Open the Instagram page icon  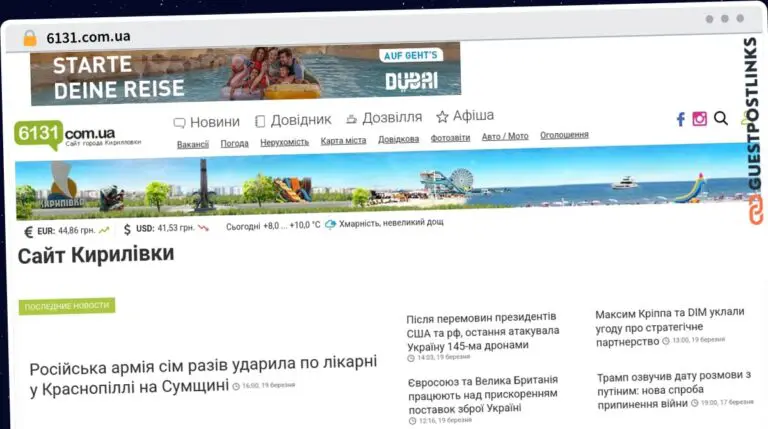point(700,119)
